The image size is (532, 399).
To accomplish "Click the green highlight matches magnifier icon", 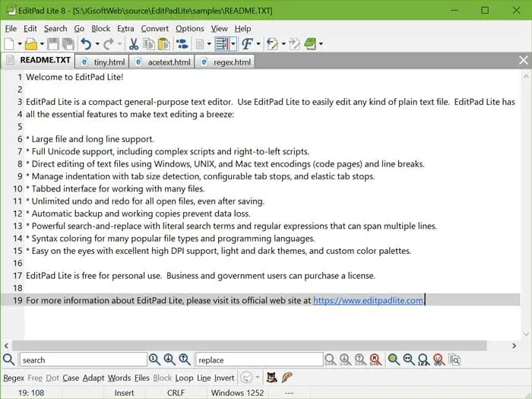I will point(394,359).
